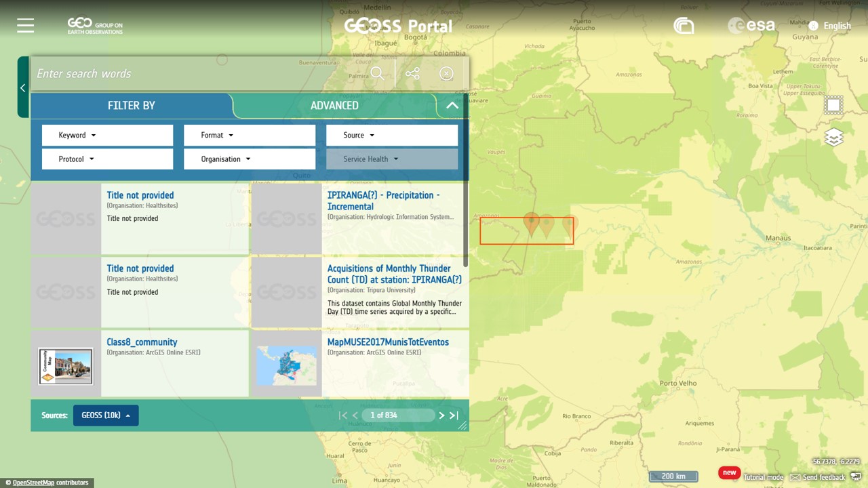Click the search magnifier icon
The image size is (868, 488).
pos(378,74)
